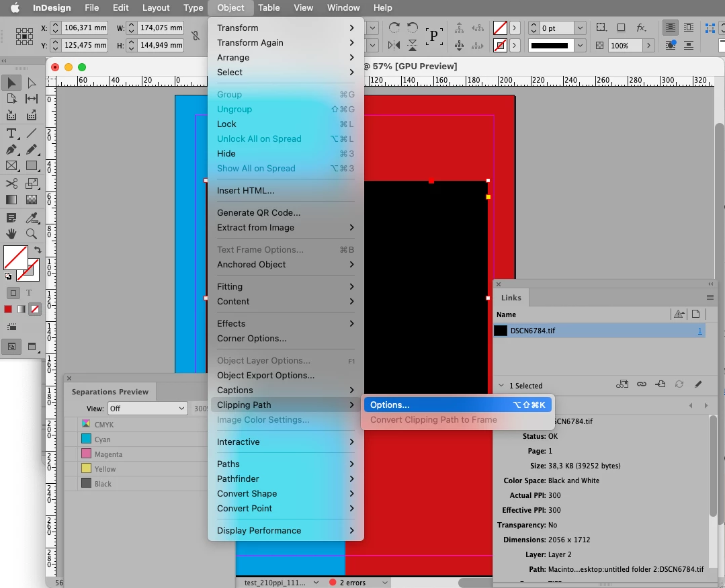Screen dimensions: 725x588
Task: Choose Clipping Path Options item
Action: (x=458, y=405)
